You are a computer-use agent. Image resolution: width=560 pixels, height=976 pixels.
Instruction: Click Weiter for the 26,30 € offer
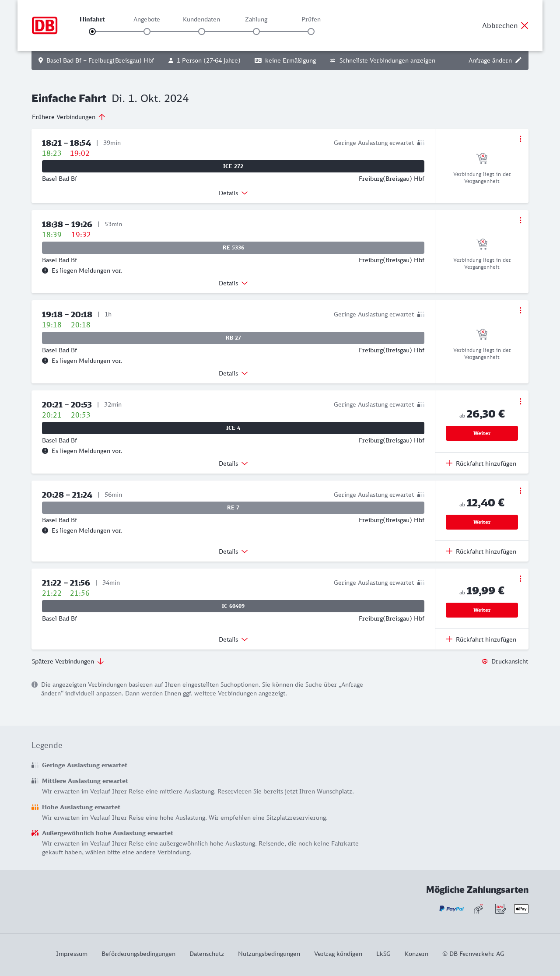click(482, 433)
